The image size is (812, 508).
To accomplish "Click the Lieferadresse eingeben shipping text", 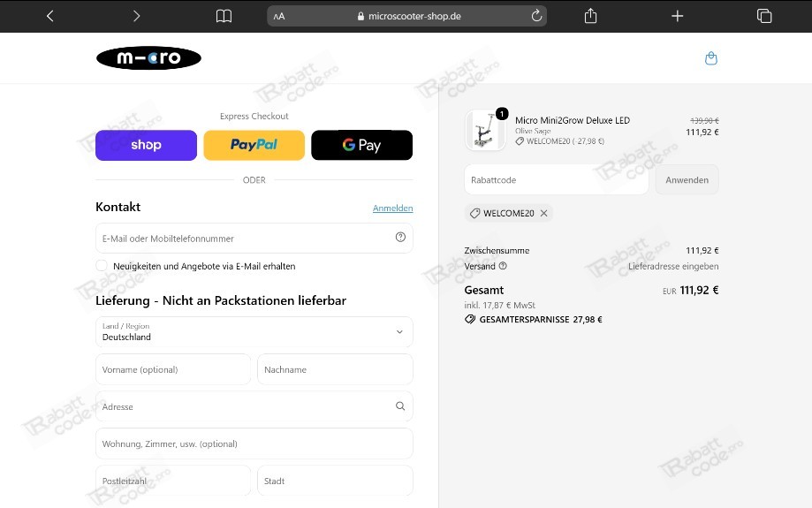I will point(673,266).
